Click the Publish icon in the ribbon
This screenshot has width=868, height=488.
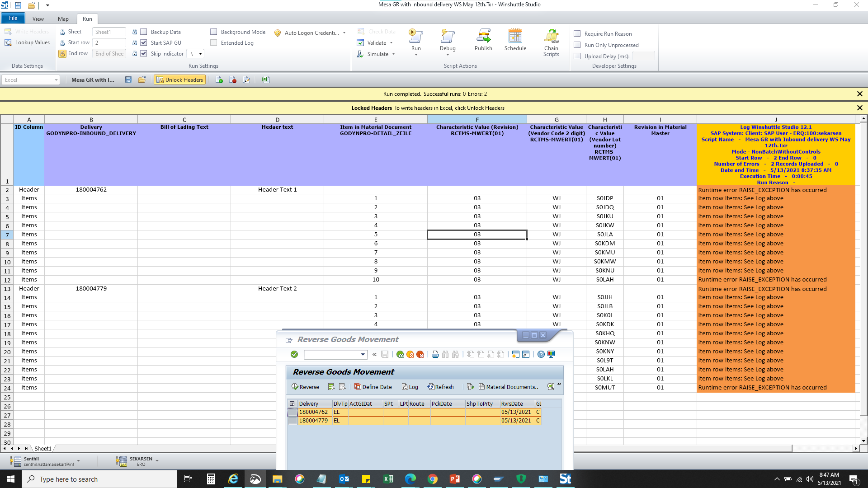click(483, 37)
